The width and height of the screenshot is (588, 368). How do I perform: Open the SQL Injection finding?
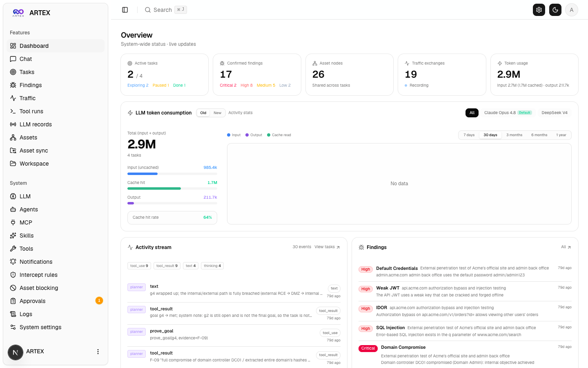[465, 331]
